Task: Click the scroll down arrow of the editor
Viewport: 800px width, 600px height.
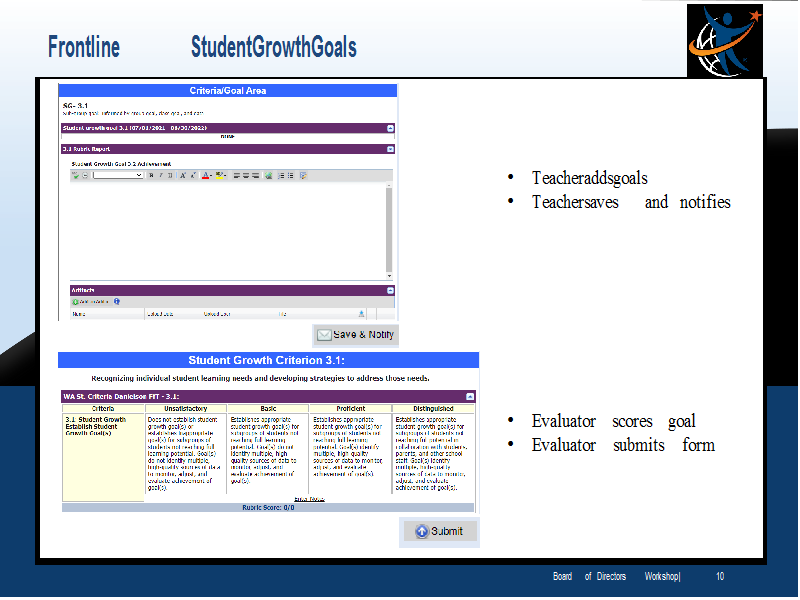Action: (x=389, y=276)
